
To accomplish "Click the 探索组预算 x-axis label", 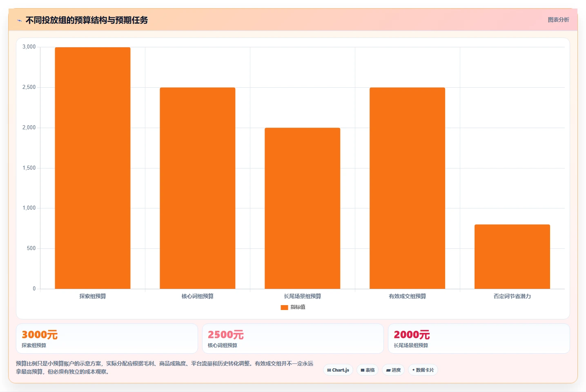I will point(93,296).
